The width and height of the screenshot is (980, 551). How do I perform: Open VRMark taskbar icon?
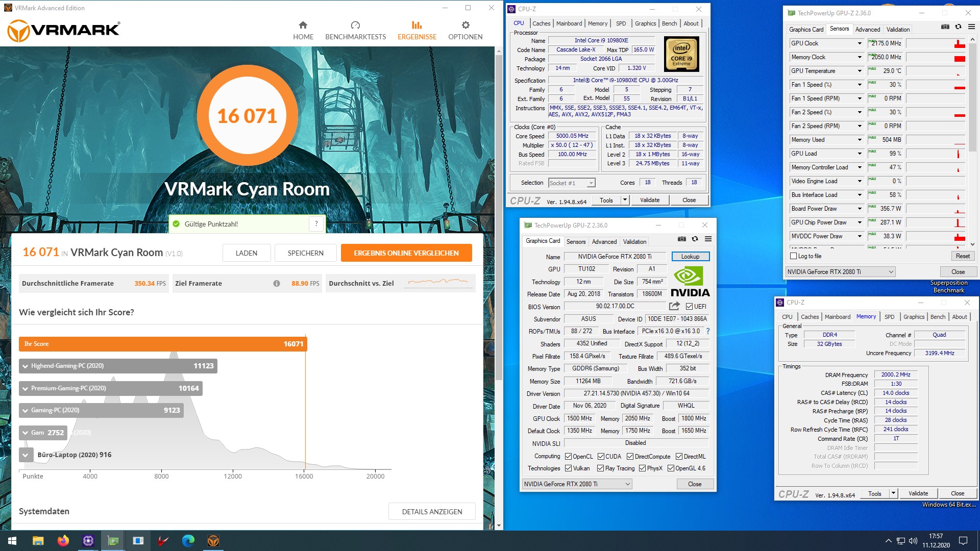(x=213, y=541)
